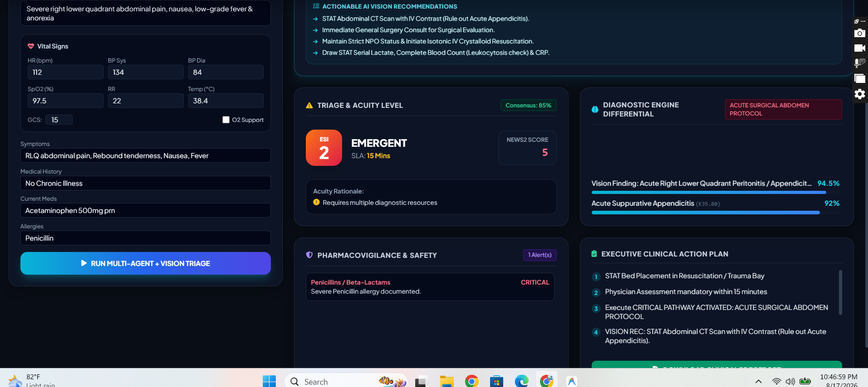The image size is (868, 387).
Task: Click the Executive Clinical Action Plan scrollbar
Action: point(840,292)
